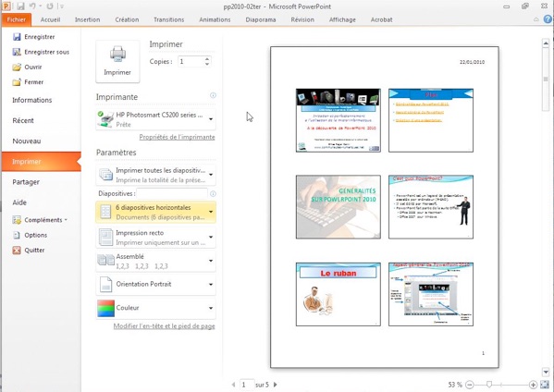The image size is (554, 392).
Task: Open the HP Photosmart C5200 printer dropdown
Action: [x=155, y=119]
